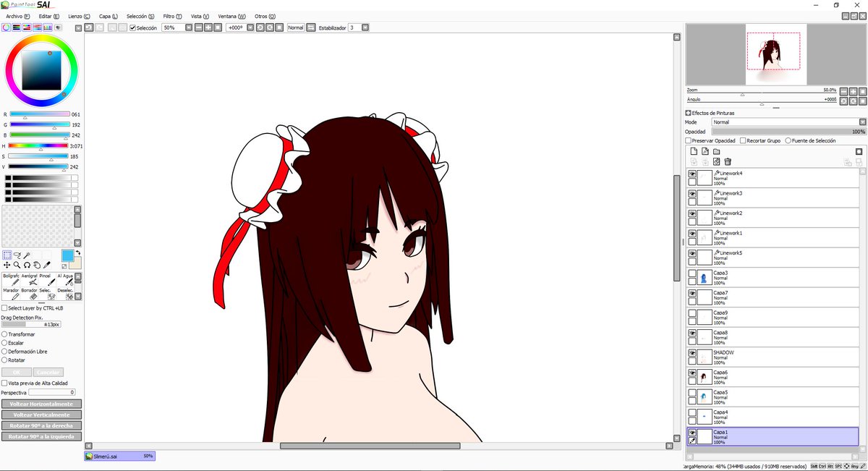868x471 pixels.
Task: Choose the Borrador eraser tool
Action: click(x=29, y=293)
